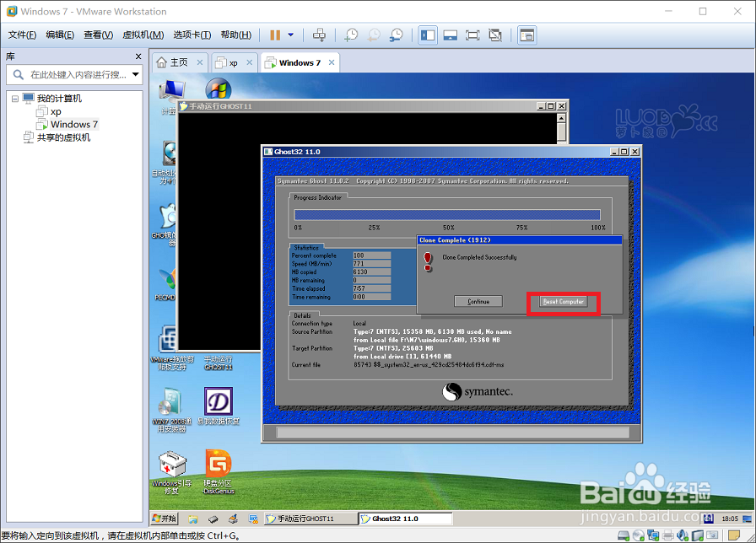
Task: Open the Windows引导修复 desktop icon
Action: (x=171, y=472)
